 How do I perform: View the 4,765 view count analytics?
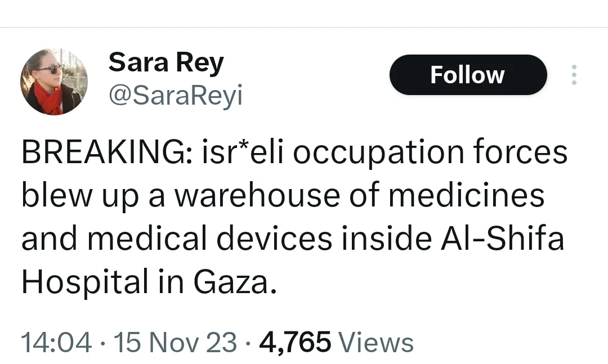295,343
